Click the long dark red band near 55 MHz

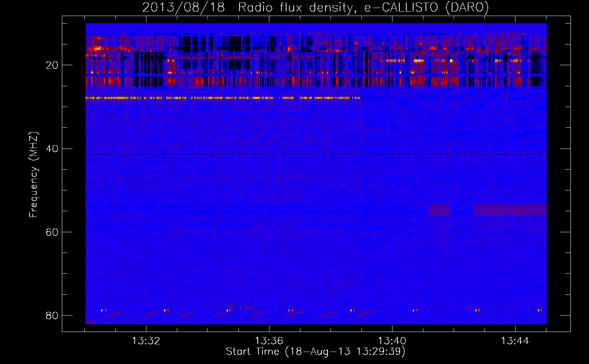click(x=511, y=210)
